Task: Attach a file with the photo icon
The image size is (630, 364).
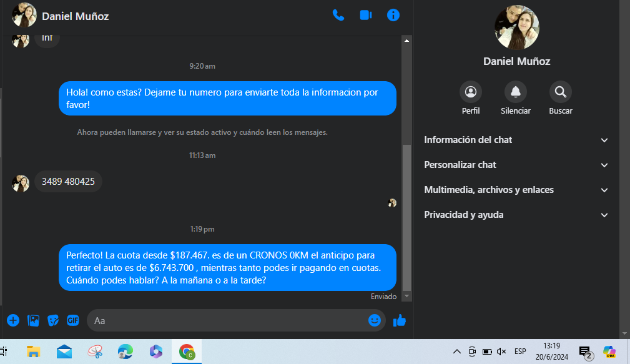Action: 33,320
